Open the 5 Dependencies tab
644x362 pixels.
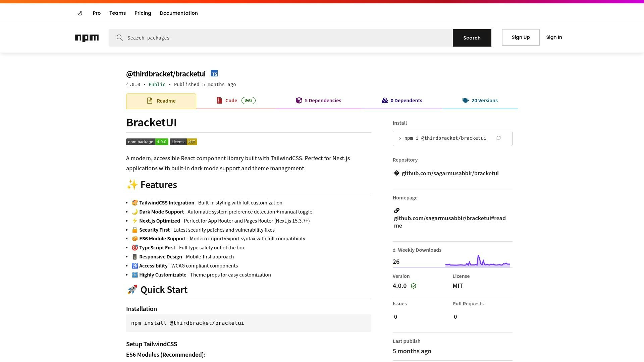(x=318, y=101)
